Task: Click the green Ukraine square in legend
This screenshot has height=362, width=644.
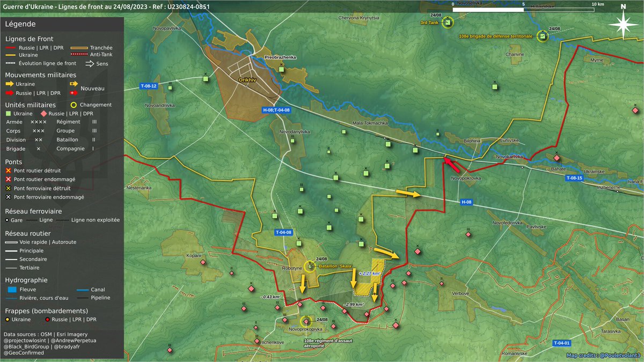Action: coord(9,114)
